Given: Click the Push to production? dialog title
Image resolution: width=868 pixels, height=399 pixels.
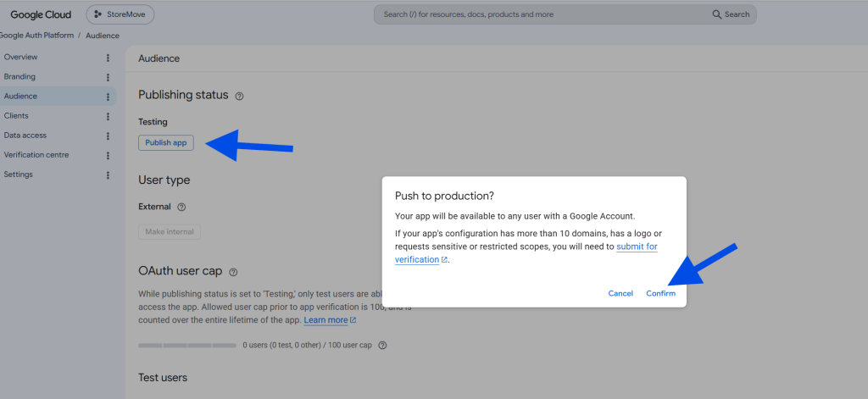Looking at the screenshot, I should [444, 196].
